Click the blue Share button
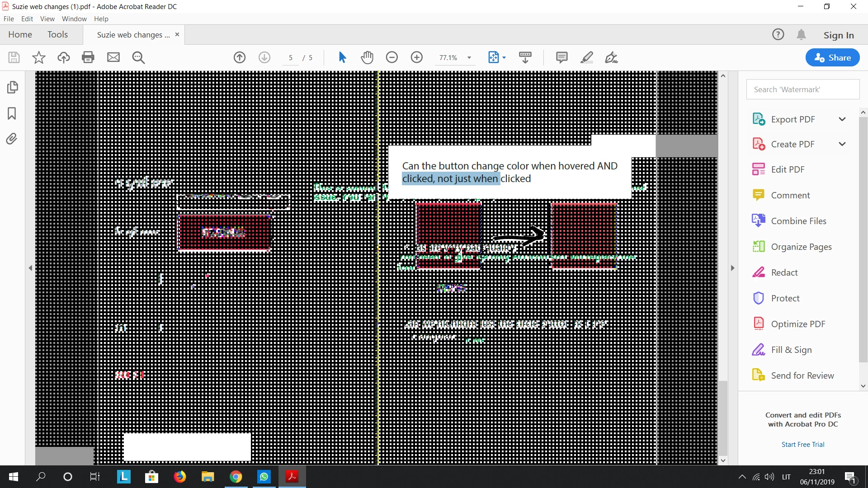The image size is (868, 488). tap(832, 57)
